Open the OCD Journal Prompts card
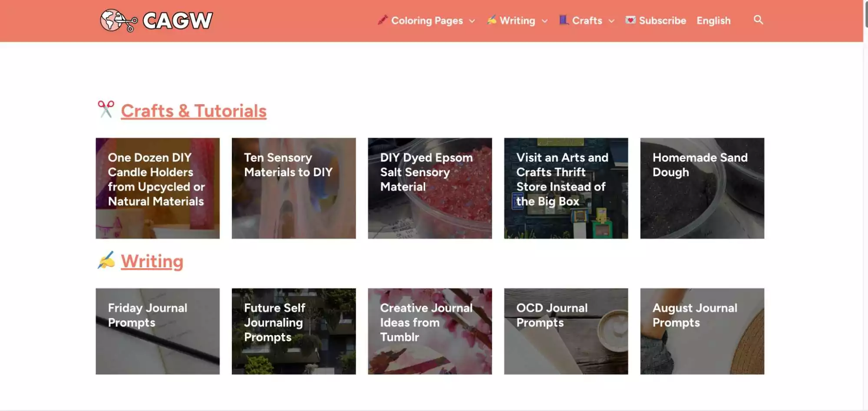Screen dimensions: 868x411 coord(566,331)
